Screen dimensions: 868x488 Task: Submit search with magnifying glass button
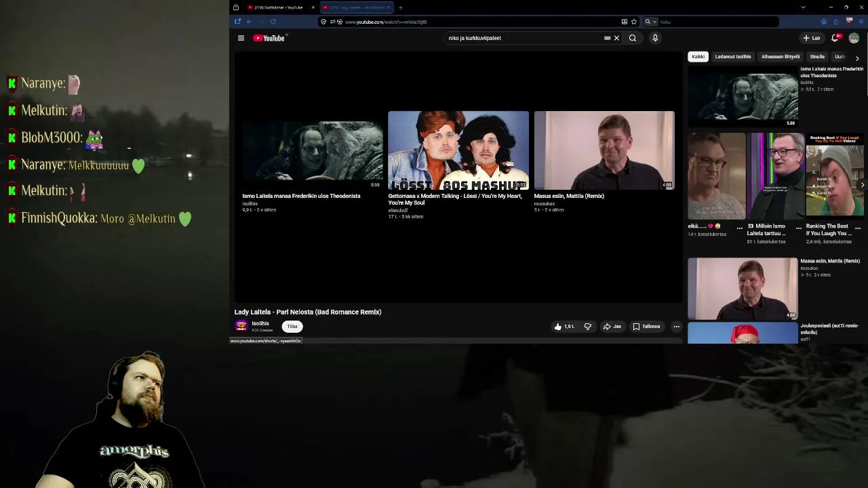pyautogui.click(x=633, y=38)
